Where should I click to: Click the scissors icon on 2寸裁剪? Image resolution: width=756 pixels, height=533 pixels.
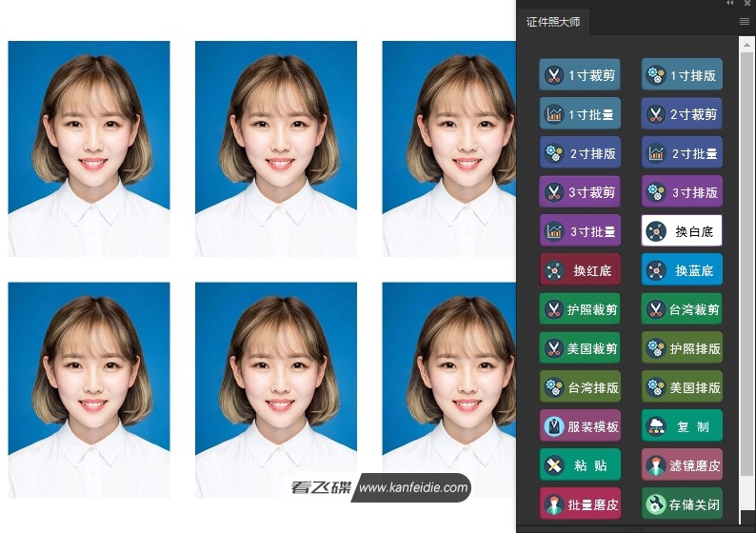(656, 113)
